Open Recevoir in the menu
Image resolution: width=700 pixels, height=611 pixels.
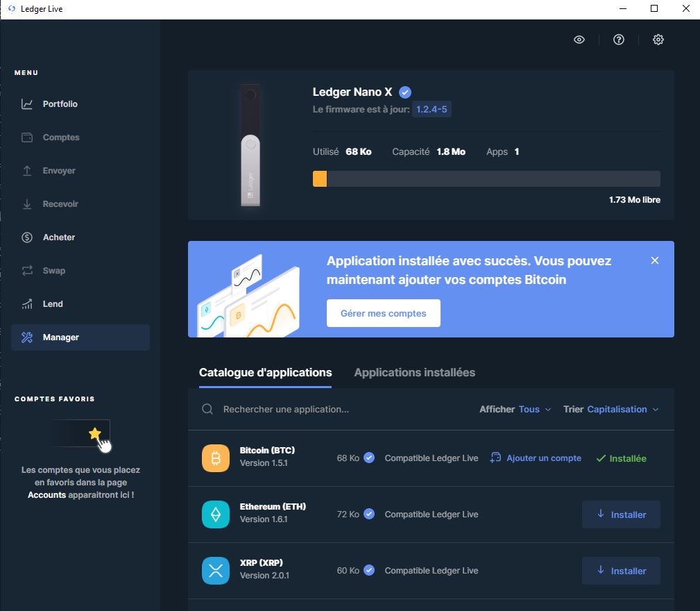coord(80,204)
